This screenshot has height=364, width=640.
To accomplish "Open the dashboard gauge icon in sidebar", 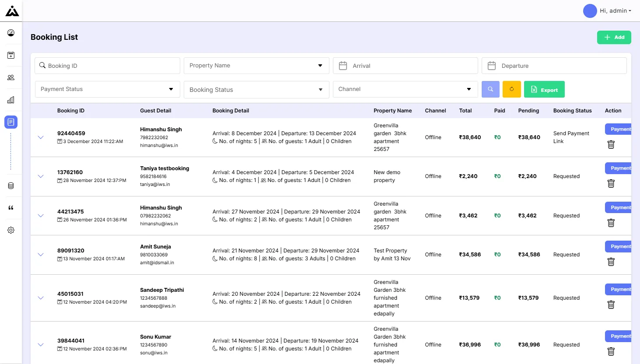I will point(11,33).
